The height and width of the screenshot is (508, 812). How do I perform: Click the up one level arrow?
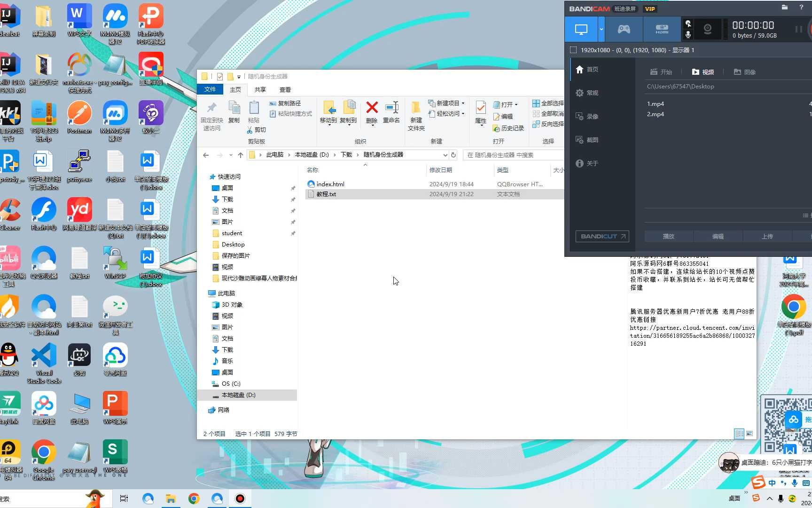click(x=241, y=155)
